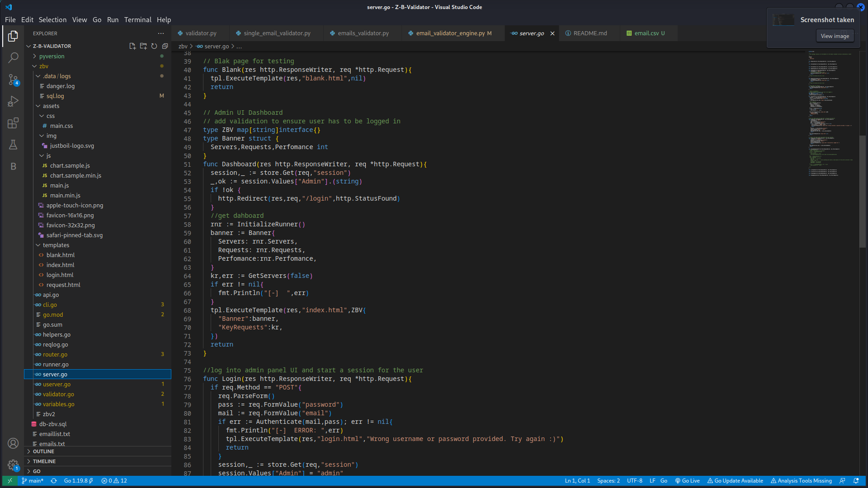
Task: Open the Testing flask view
Action: click(x=13, y=145)
